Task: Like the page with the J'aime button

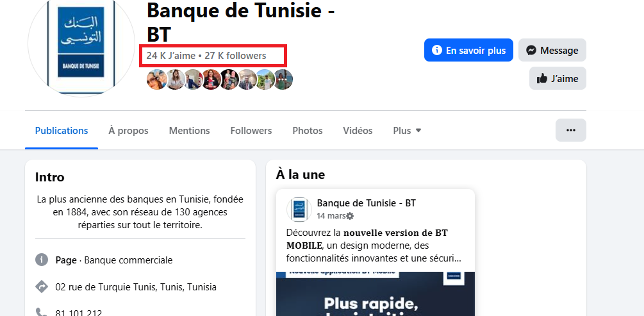Action: pyautogui.click(x=557, y=78)
